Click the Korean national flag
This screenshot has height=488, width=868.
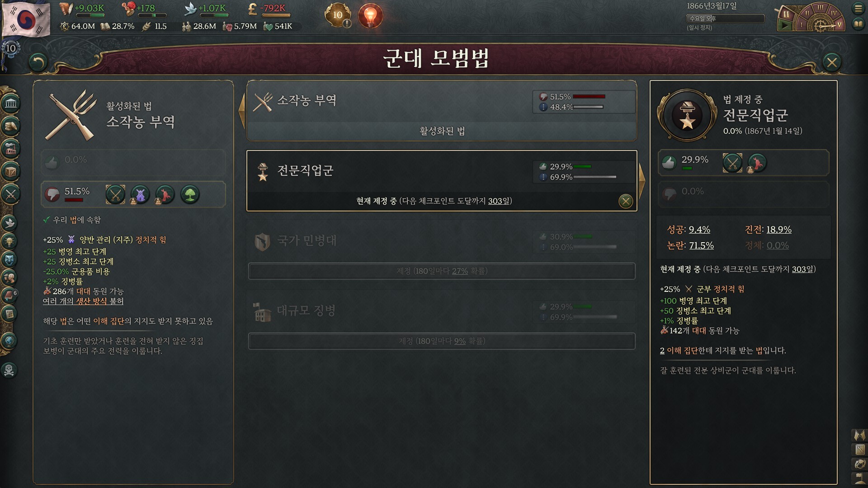click(x=25, y=19)
